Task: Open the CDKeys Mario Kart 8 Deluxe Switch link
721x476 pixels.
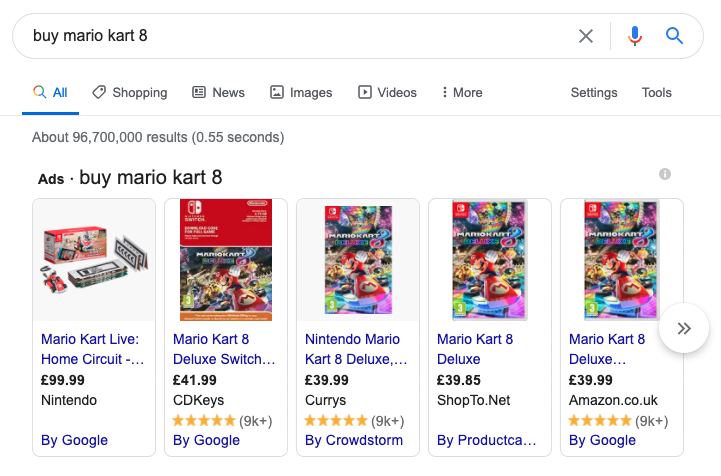Action: point(224,349)
